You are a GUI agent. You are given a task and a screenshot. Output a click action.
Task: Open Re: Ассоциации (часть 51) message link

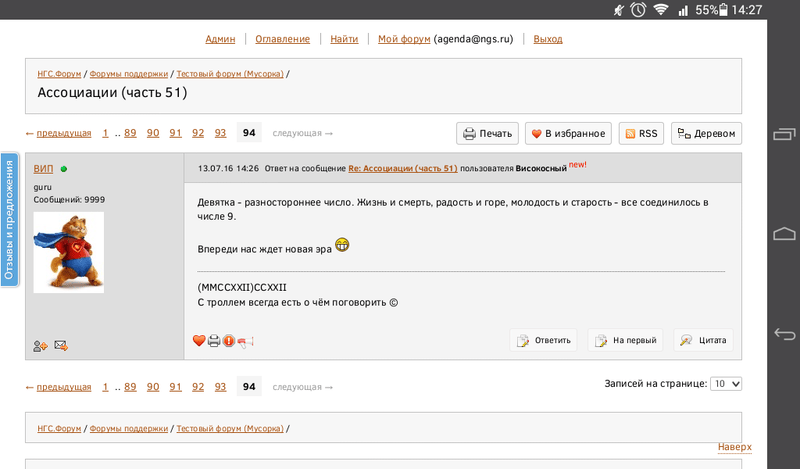[403, 168]
